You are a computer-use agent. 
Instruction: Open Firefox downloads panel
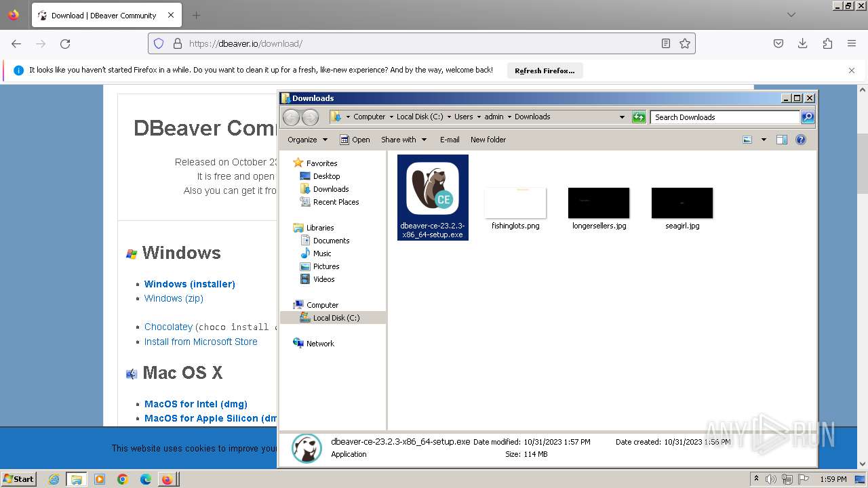click(803, 43)
